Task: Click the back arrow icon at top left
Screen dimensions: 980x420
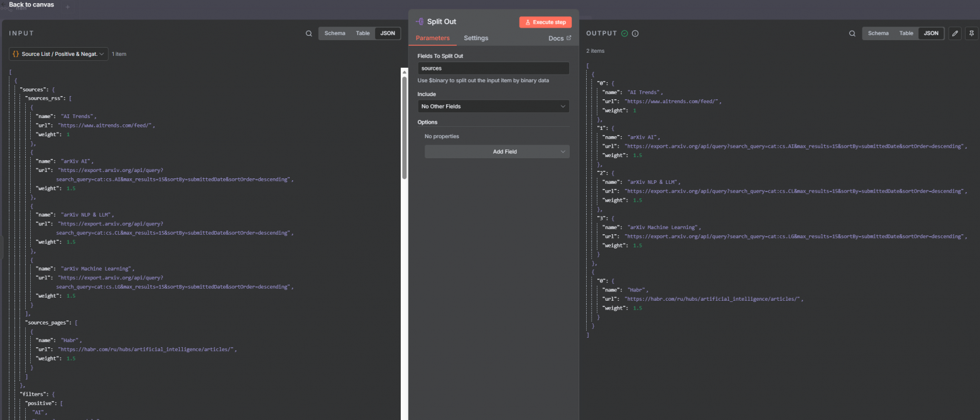Action: pyautogui.click(x=4, y=5)
